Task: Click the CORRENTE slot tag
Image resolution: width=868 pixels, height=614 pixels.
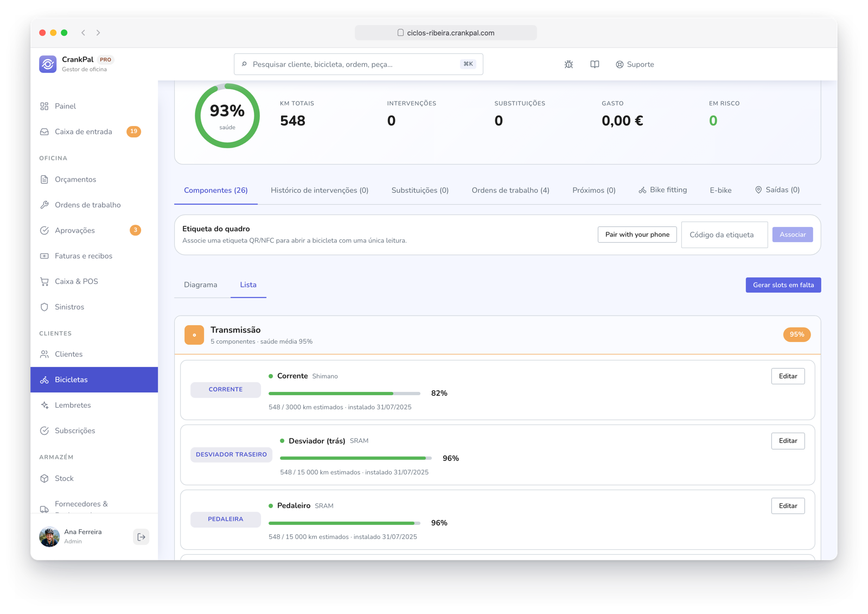Action: pyautogui.click(x=226, y=390)
